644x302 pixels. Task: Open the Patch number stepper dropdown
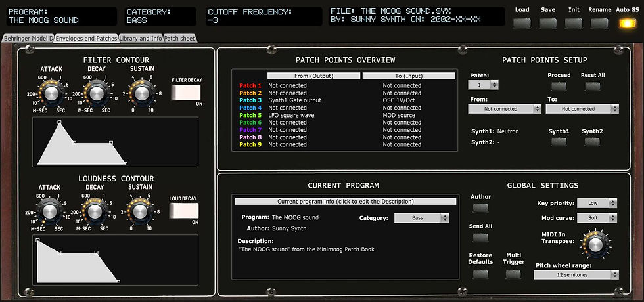pos(484,85)
